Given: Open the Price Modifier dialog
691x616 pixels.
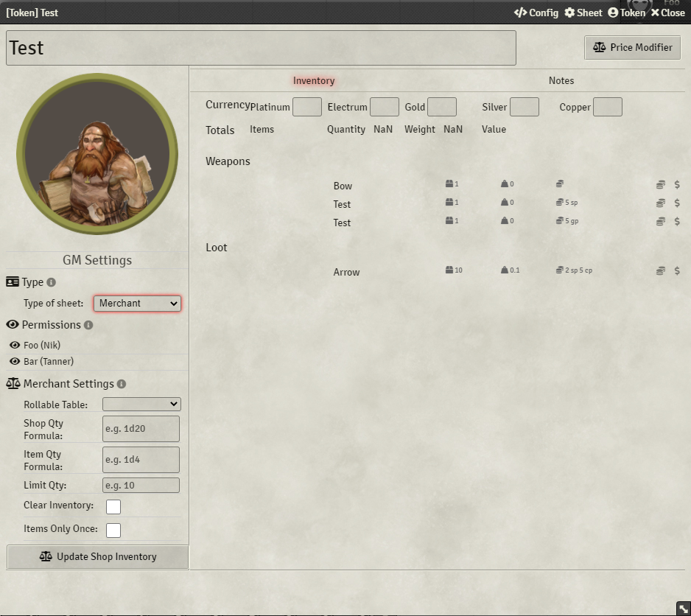Looking at the screenshot, I should click(x=632, y=47).
